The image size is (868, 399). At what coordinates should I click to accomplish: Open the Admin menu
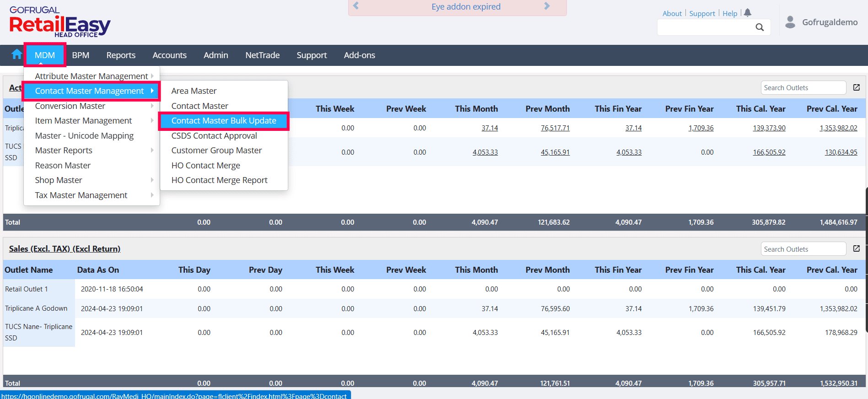(216, 55)
